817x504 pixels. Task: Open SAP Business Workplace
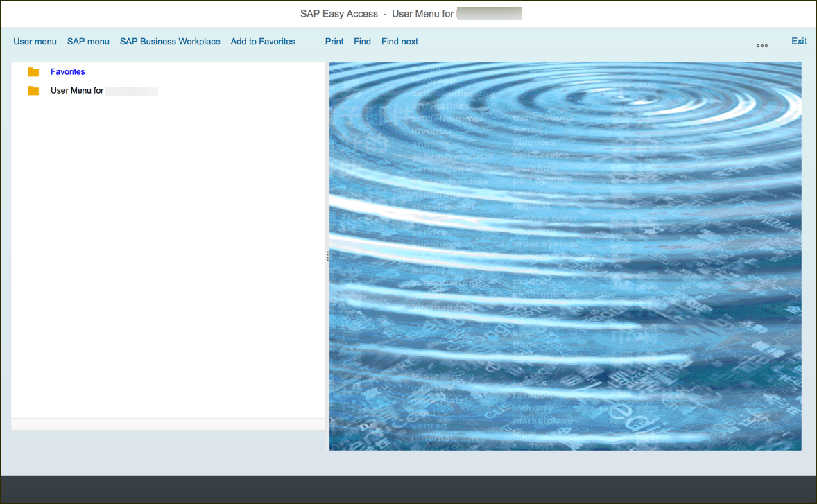[170, 42]
